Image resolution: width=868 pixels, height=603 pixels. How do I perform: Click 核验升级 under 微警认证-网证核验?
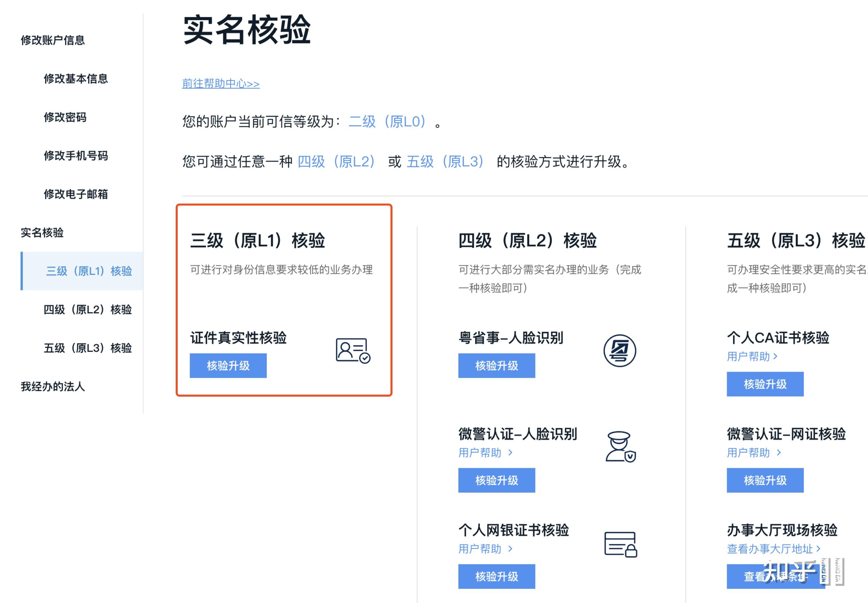point(765,480)
